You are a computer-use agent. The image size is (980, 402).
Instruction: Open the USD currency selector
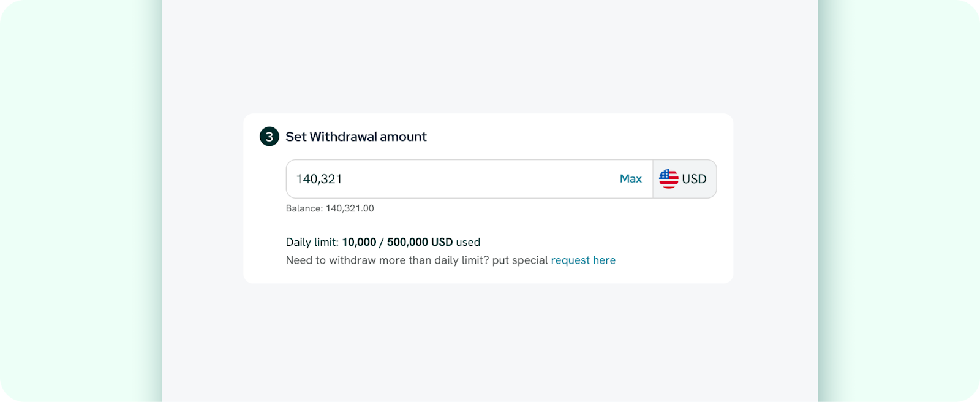pos(685,179)
